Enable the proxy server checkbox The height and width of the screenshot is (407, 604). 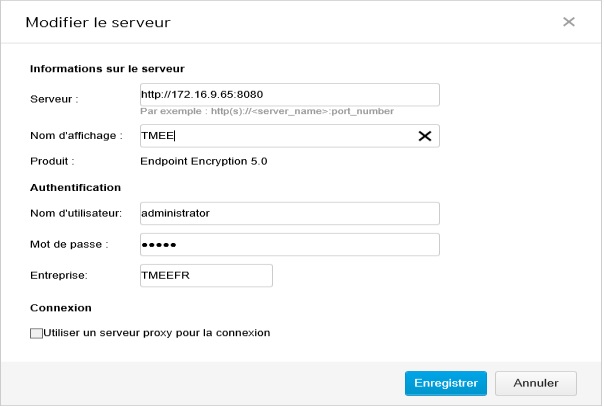pos(37,333)
